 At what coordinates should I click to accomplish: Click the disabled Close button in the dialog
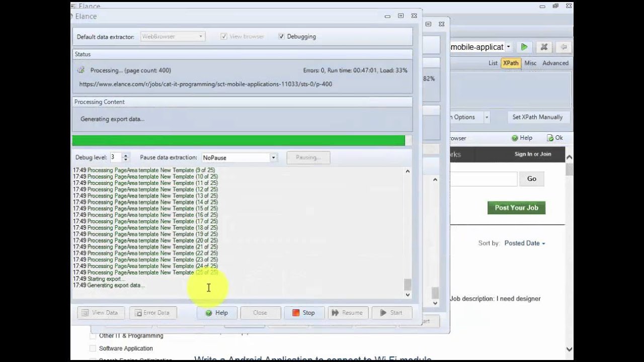(x=260, y=313)
